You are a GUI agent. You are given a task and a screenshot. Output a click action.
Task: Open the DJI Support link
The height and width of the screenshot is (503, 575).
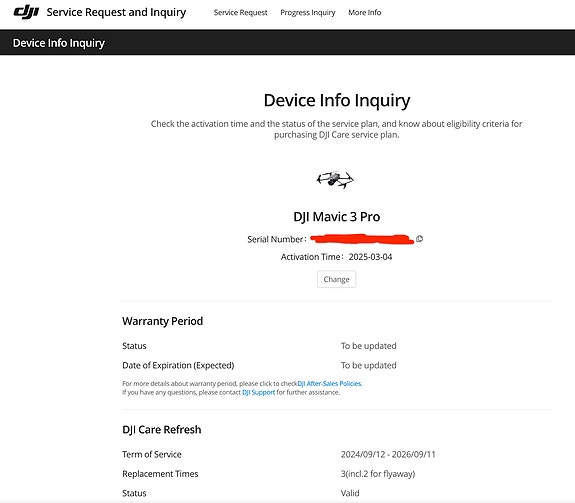[x=259, y=392]
